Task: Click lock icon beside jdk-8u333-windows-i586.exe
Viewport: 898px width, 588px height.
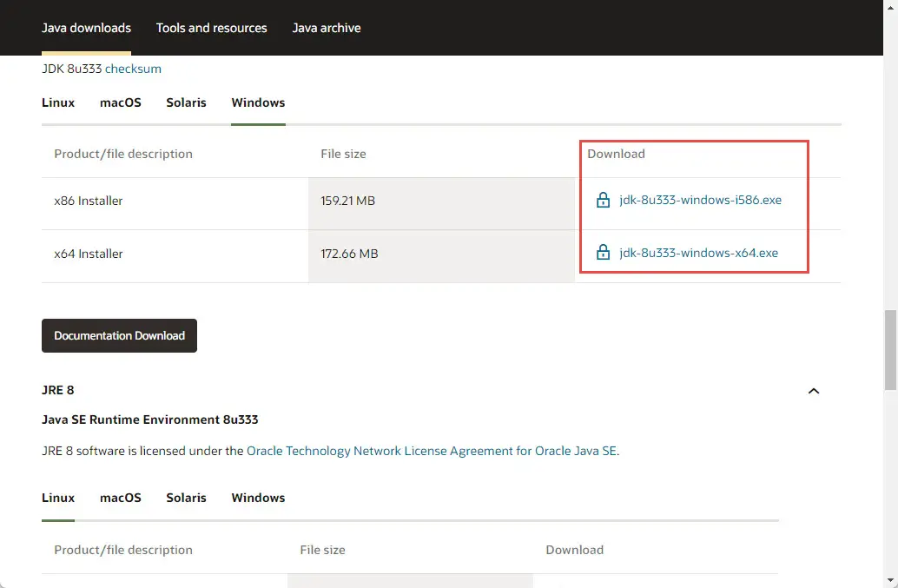Action: (x=603, y=201)
